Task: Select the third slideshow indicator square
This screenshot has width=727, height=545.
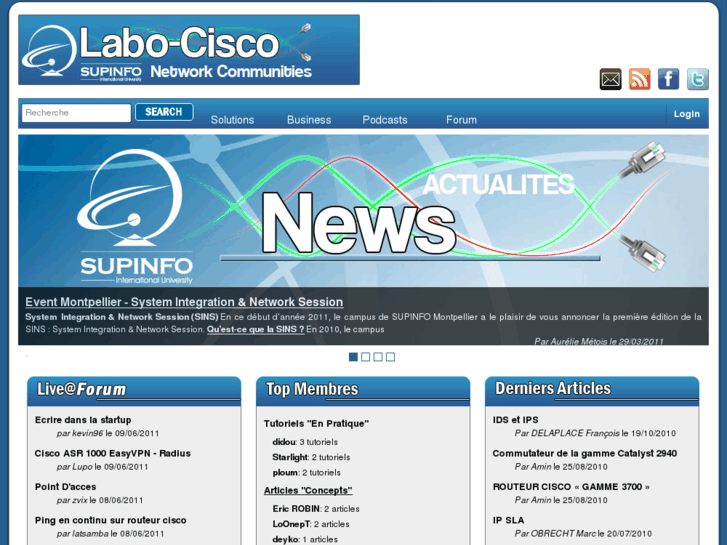Action: click(378, 357)
